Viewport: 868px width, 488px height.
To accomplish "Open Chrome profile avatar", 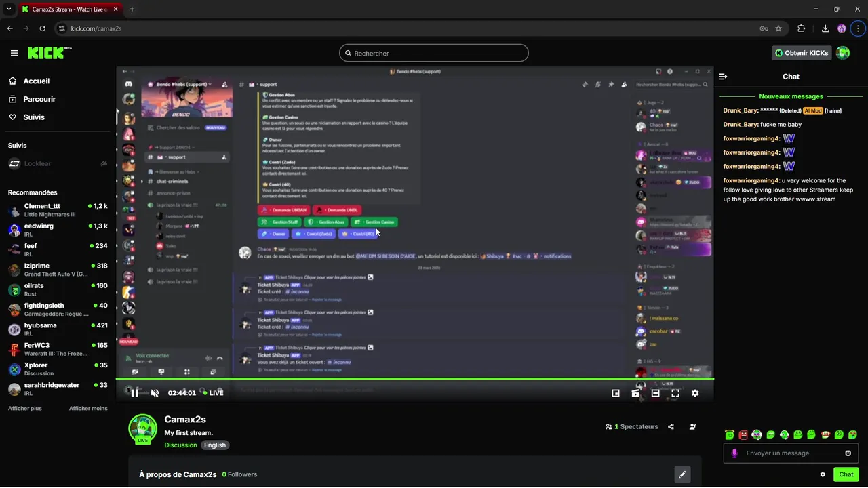I will (842, 28).
